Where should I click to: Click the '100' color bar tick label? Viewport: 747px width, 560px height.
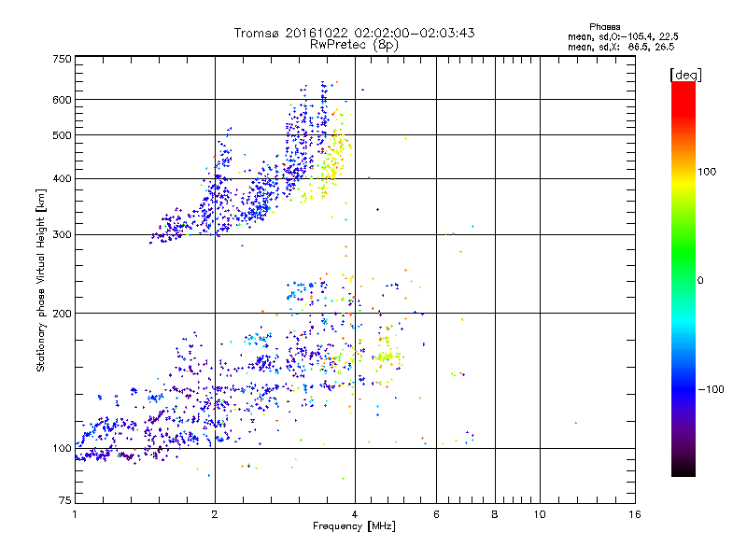point(707,172)
